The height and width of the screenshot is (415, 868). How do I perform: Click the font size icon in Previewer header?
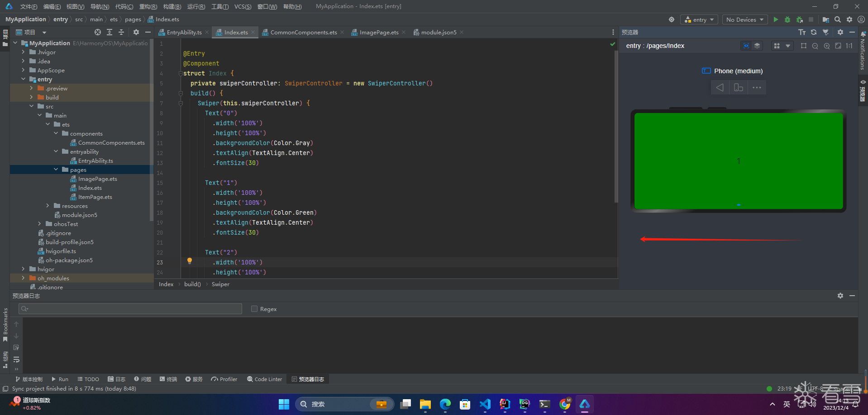tap(802, 32)
